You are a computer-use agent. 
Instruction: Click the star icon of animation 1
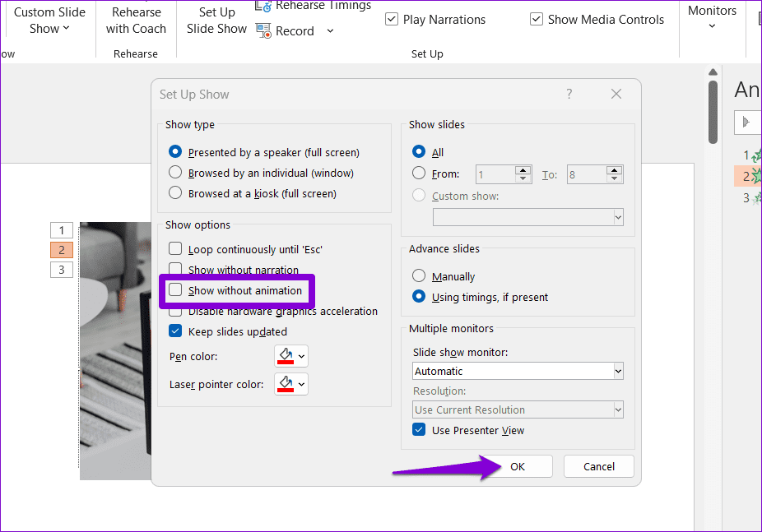pos(757,155)
